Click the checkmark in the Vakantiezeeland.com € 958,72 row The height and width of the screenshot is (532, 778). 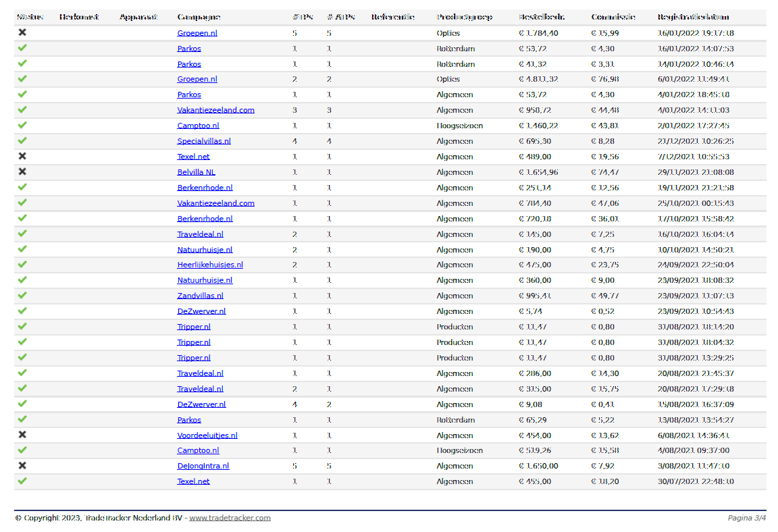[22, 109]
